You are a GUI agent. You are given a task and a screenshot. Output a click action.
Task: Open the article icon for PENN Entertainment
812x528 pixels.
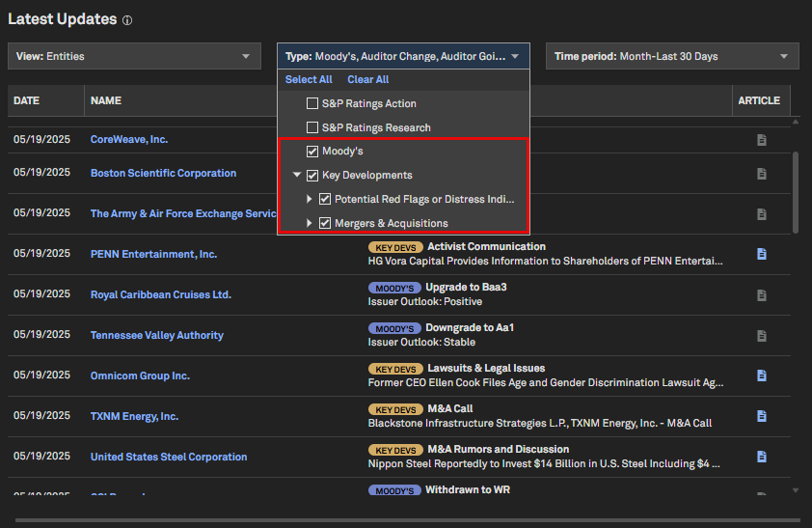pos(761,254)
